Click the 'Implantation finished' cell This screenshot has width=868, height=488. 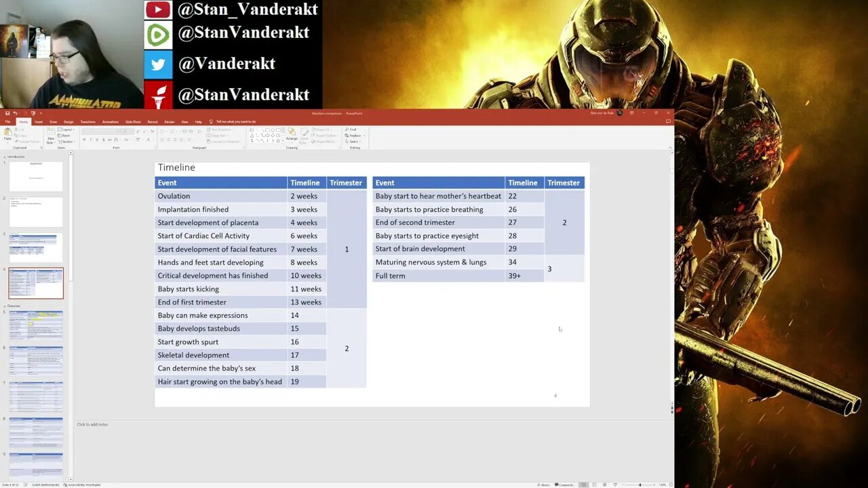click(x=221, y=209)
